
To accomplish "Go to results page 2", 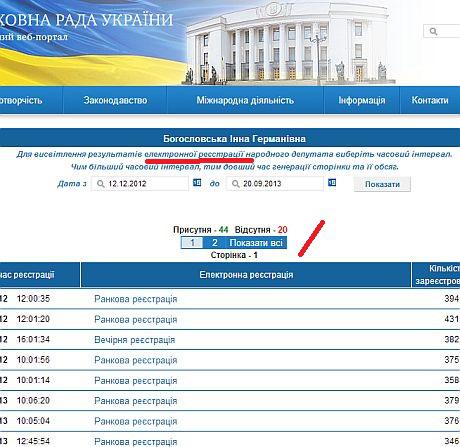I will [215, 243].
